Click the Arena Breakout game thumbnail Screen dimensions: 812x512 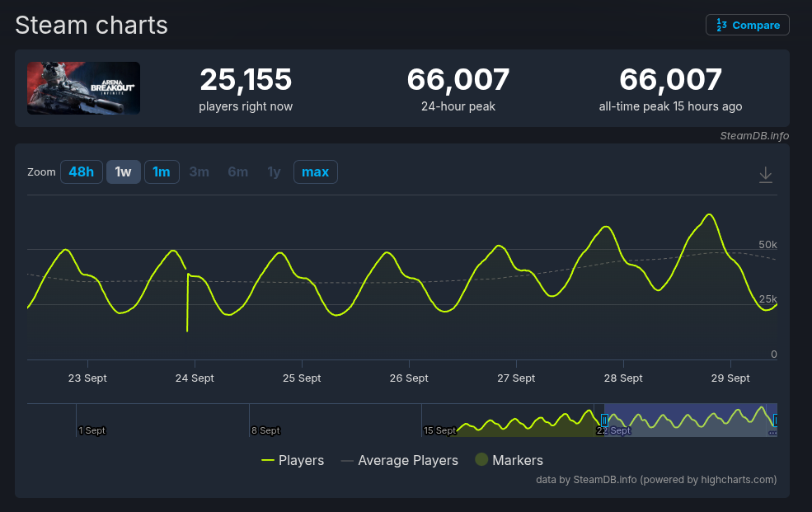pyautogui.click(x=83, y=88)
